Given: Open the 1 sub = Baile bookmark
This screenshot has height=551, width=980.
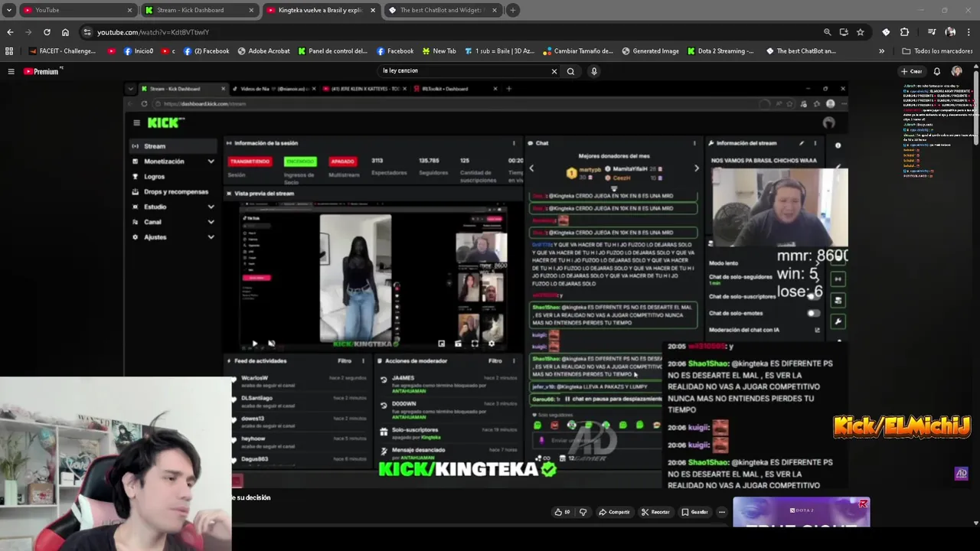Looking at the screenshot, I should point(498,51).
